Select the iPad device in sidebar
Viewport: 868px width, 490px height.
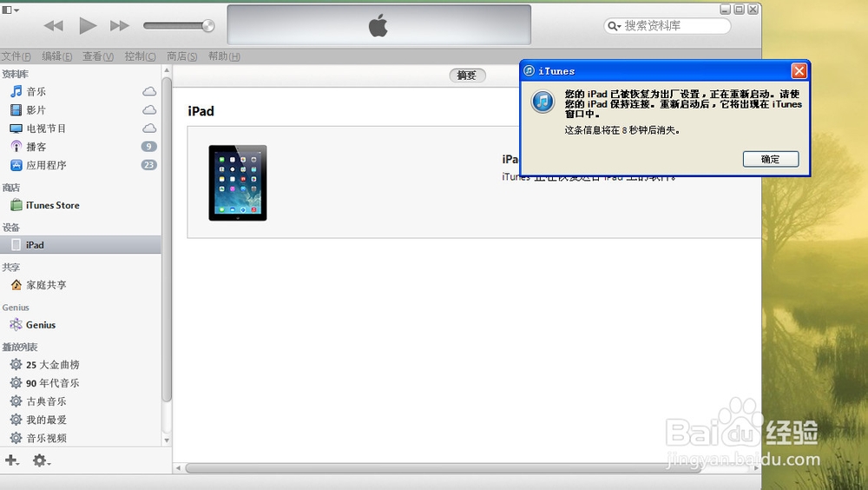click(x=80, y=245)
